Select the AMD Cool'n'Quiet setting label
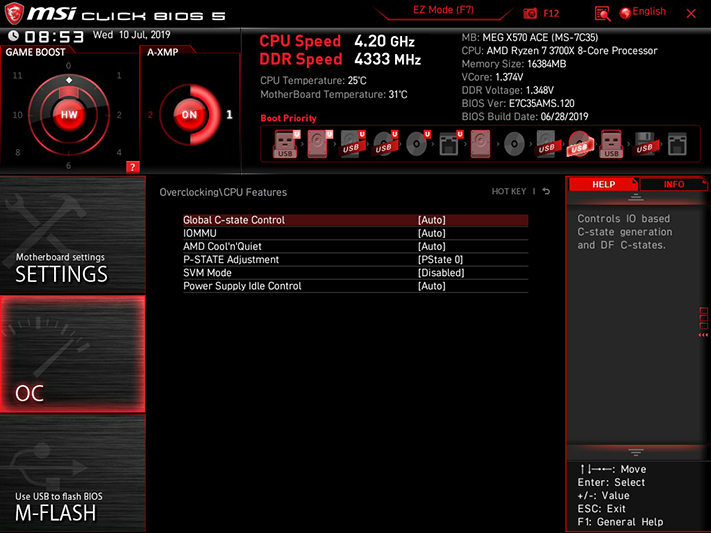The image size is (711, 533). click(x=222, y=246)
